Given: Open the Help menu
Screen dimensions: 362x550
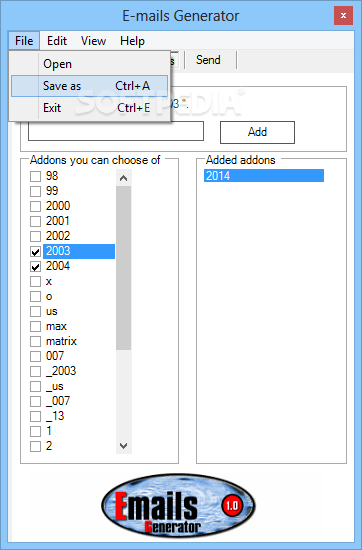Looking at the screenshot, I should [x=132, y=41].
